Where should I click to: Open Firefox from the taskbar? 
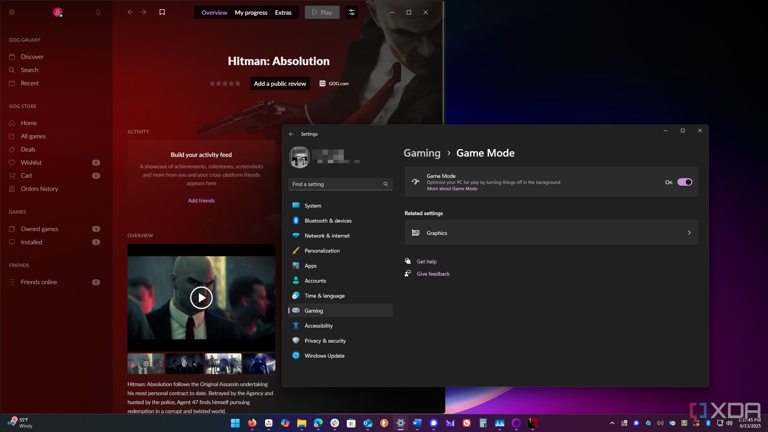click(252, 423)
